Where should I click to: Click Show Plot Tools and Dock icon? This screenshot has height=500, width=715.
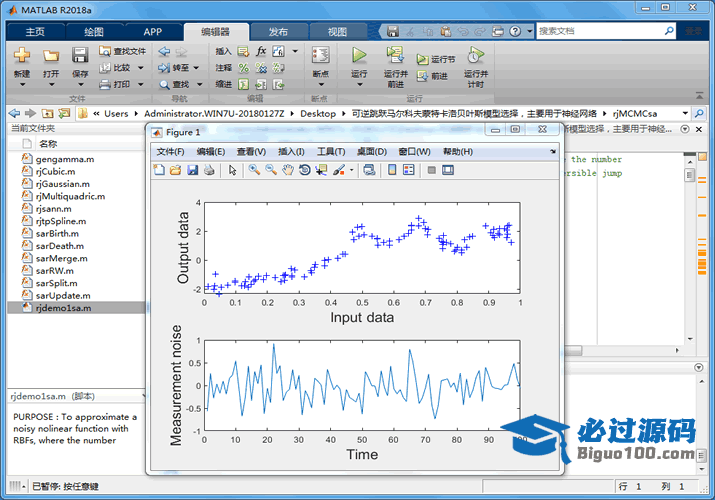pyautogui.click(x=448, y=170)
